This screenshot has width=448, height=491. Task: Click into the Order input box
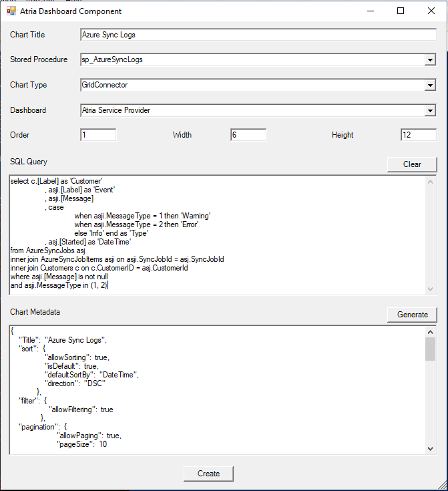click(x=98, y=135)
